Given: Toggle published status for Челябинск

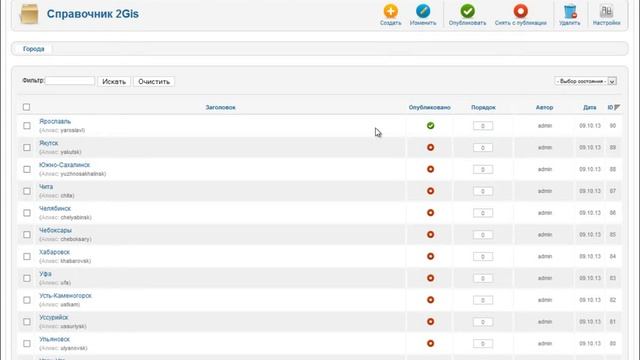Looking at the screenshot, I should coord(430,213).
